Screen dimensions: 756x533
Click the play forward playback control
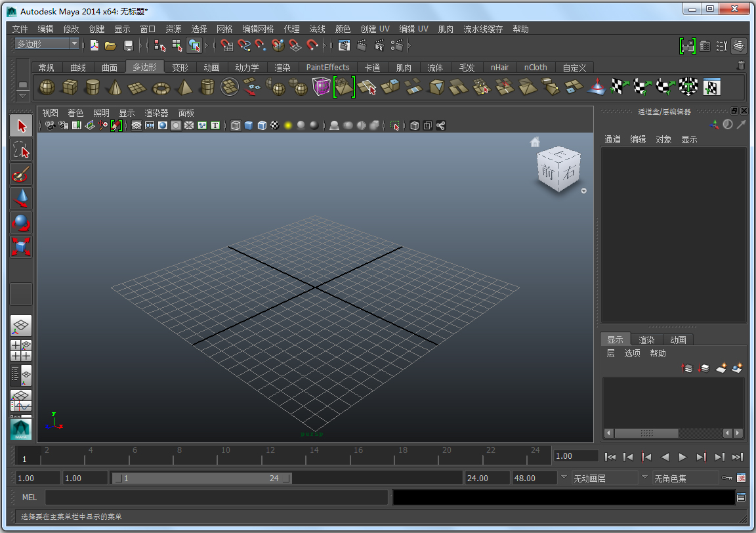[x=683, y=456]
